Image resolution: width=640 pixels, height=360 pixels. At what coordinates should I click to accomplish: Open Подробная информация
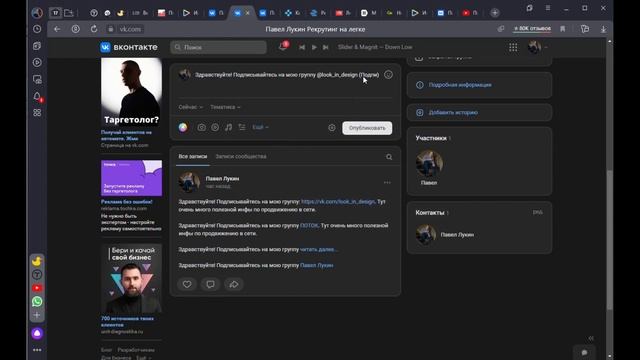pyautogui.click(x=460, y=85)
